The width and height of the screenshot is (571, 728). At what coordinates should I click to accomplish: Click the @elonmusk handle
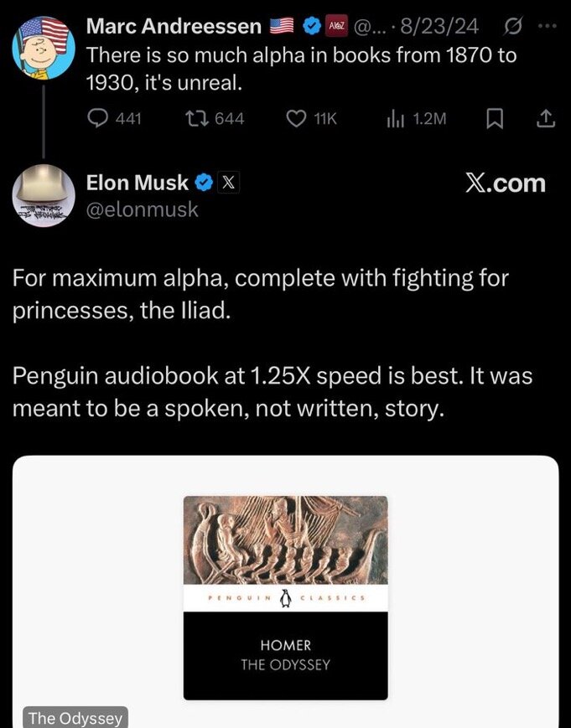[x=143, y=209]
